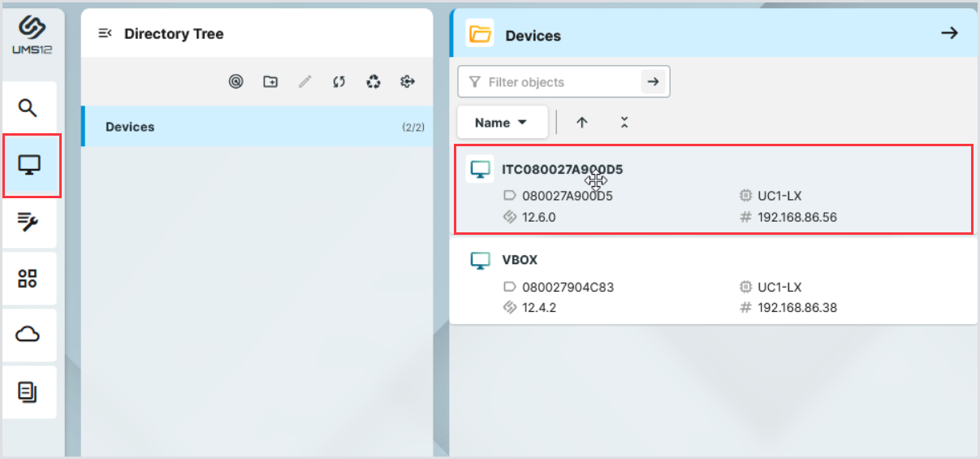Image resolution: width=980 pixels, height=459 pixels.
Task: Create a new directory with folder-plus icon
Action: (270, 81)
